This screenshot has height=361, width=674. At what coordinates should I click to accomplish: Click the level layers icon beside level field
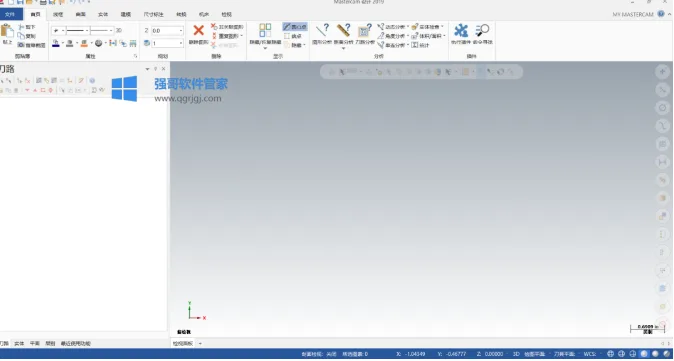tap(147, 43)
